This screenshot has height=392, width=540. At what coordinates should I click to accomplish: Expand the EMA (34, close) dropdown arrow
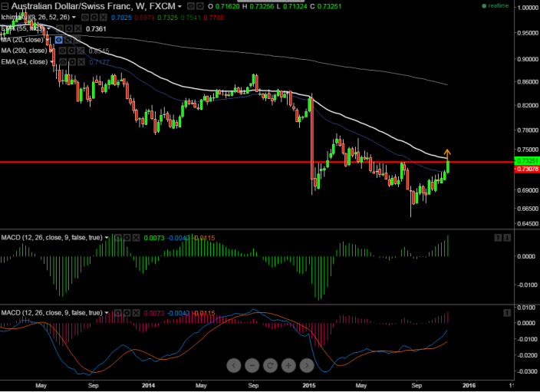coord(51,62)
